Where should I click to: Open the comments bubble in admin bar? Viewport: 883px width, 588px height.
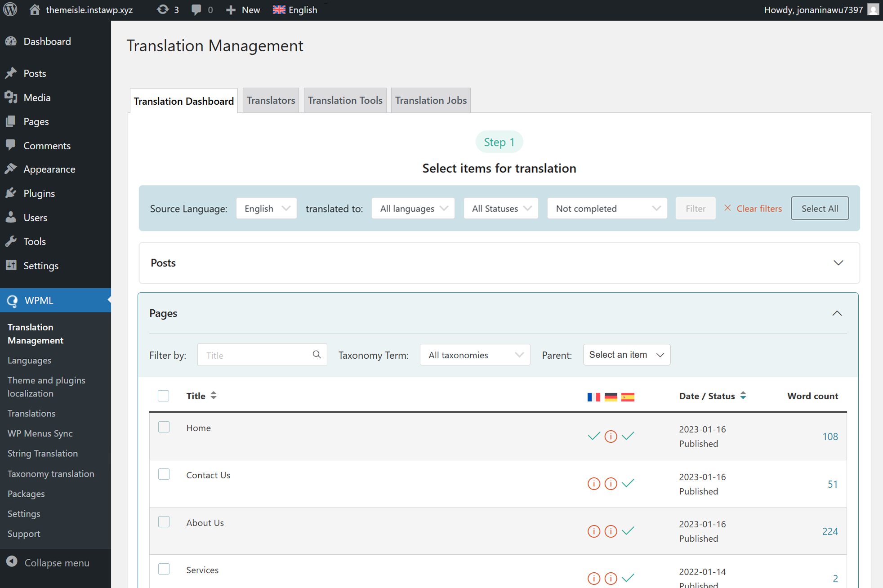tap(196, 9)
